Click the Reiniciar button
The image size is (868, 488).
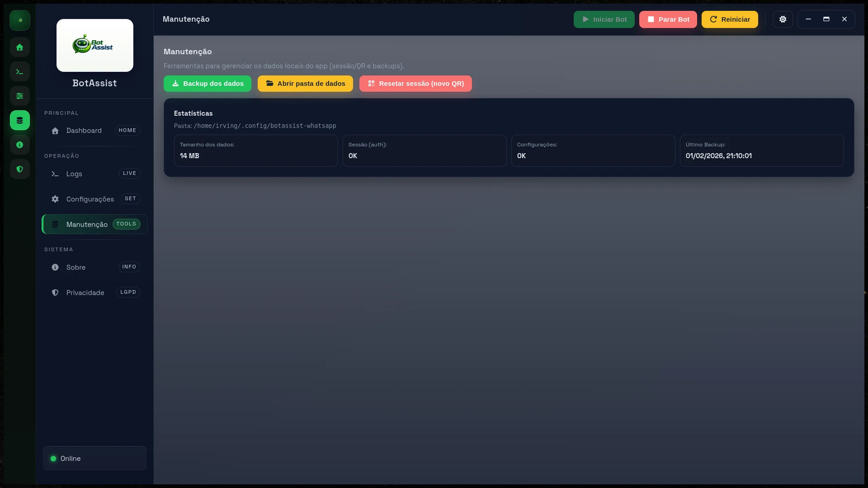click(x=729, y=19)
